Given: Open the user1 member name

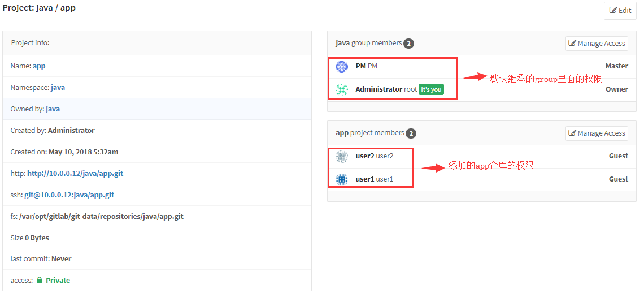Looking at the screenshot, I should [x=364, y=179].
